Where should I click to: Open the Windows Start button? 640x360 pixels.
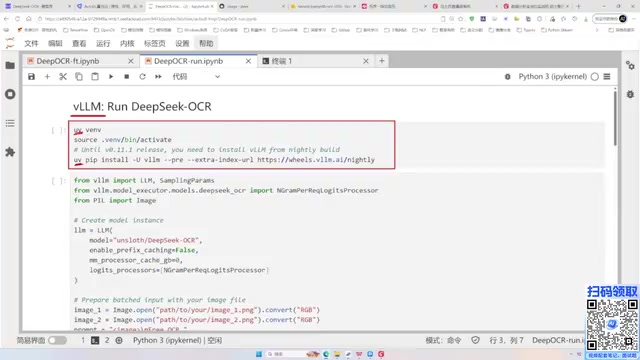(x=259, y=354)
